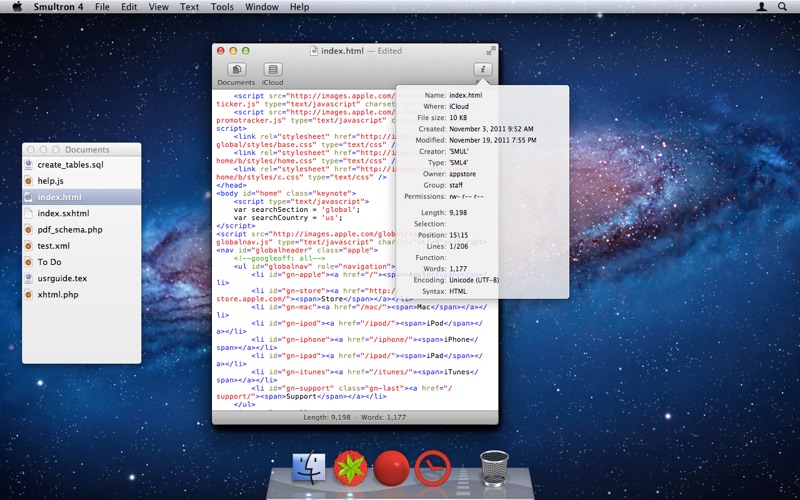Image resolution: width=800 pixels, height=500 pixels.
Task: Open Spotlight search magnifier icon
Action: pos(782,7)
